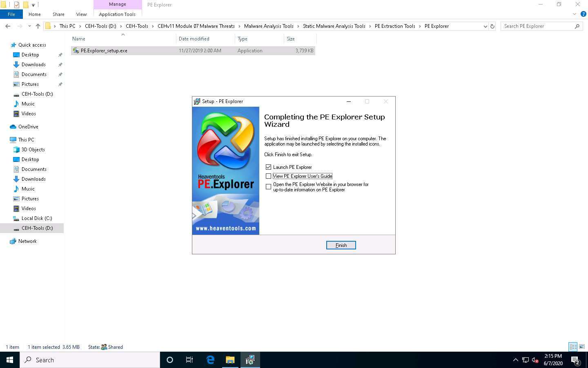Click the muted volume tray icon
The image size is (588, 368).
(x=535, y=360)
